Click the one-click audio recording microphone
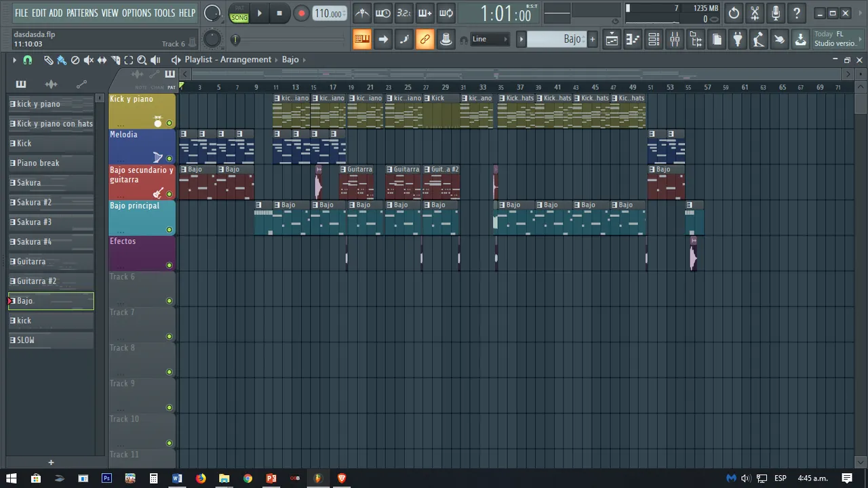 [776, 13]
